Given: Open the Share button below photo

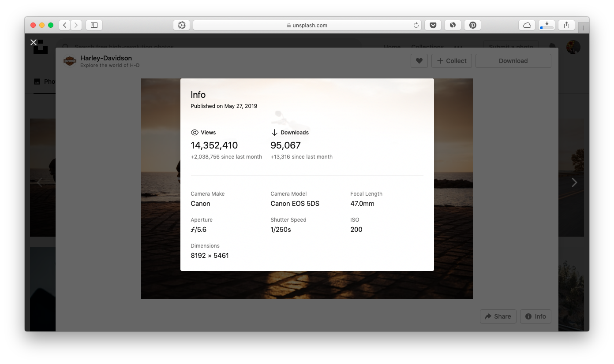Looking at the screenshot, I should click(x=498, y=316).
